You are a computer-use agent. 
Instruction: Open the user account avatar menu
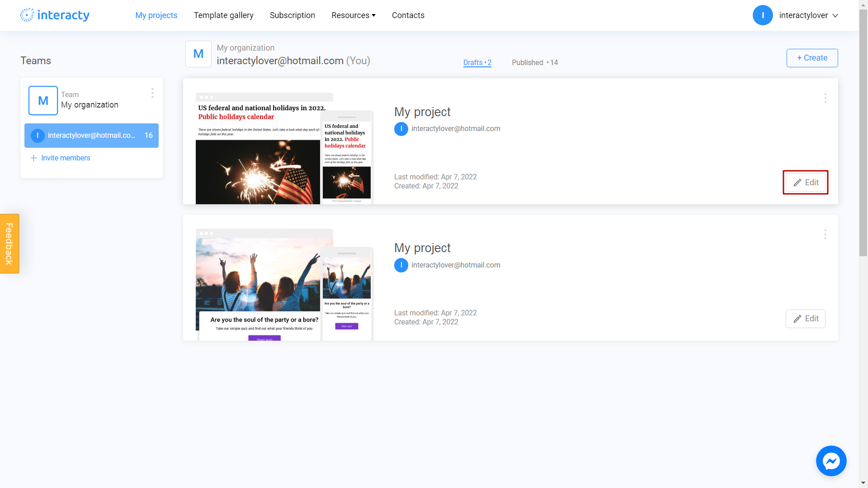[763, 15]
